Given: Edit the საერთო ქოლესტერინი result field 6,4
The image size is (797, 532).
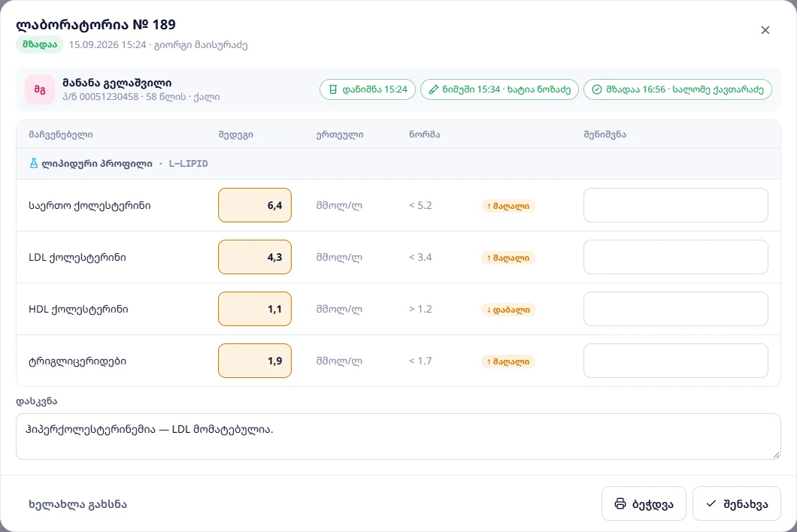Looking at the screenshot, I should [255, 205].
